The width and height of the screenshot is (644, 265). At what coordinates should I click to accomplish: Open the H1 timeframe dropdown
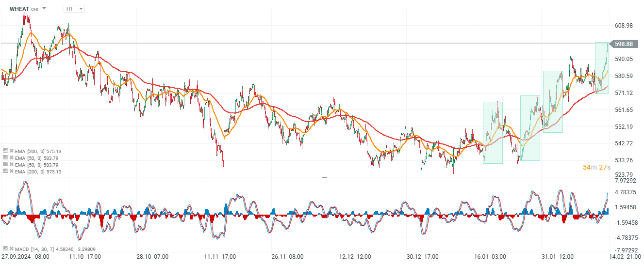pos(74,9)
